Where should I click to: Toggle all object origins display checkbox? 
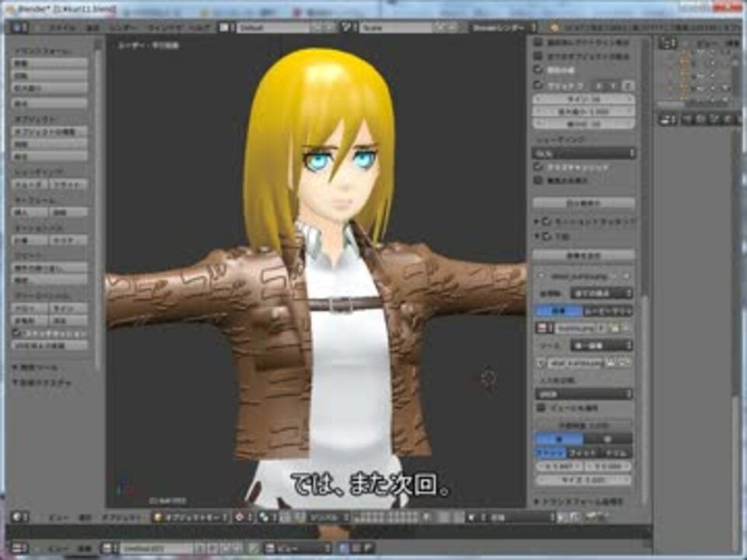538,56
